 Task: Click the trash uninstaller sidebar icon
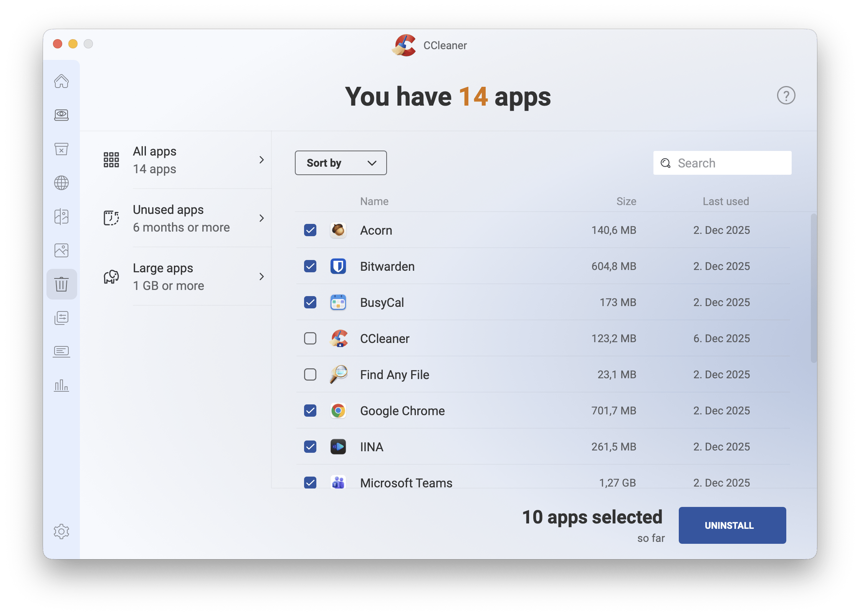(61, 284)
